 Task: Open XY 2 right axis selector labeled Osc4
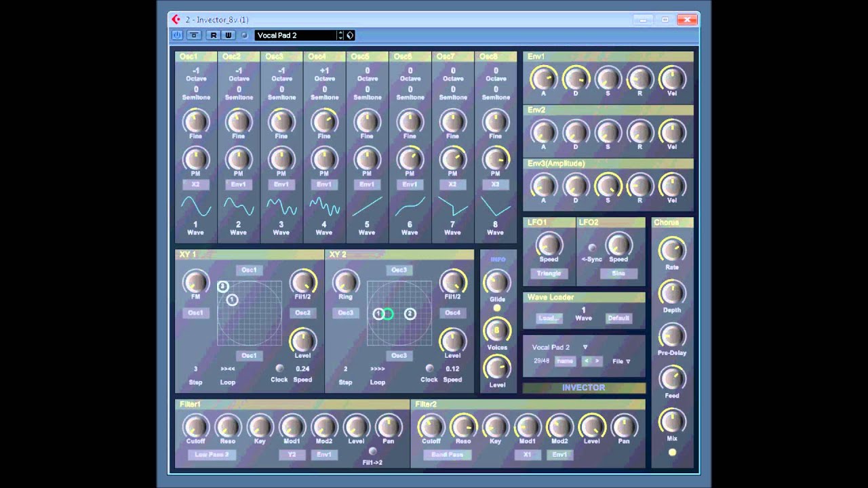tap(452, 312)
